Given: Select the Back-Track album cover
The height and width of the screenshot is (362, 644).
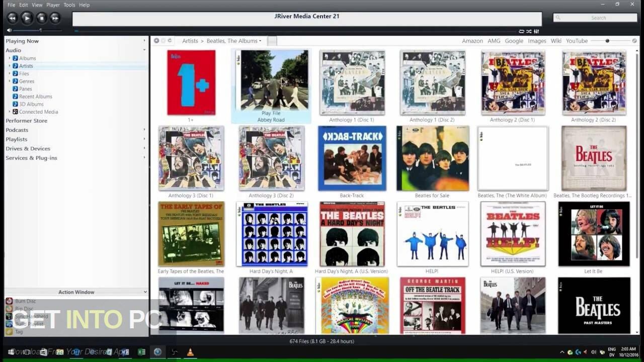Looking at the screenshot, I should (x=352, y=158).
